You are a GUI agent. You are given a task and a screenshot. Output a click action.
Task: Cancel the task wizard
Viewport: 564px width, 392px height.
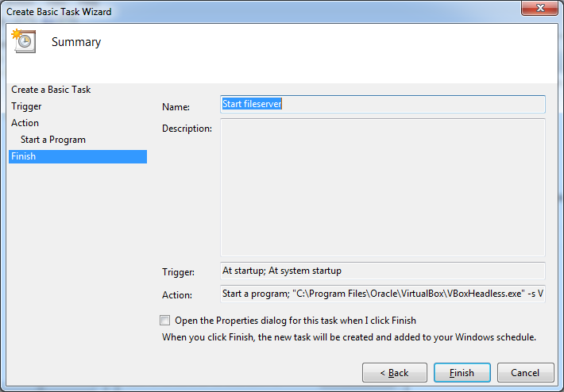[x=525, y=373]
